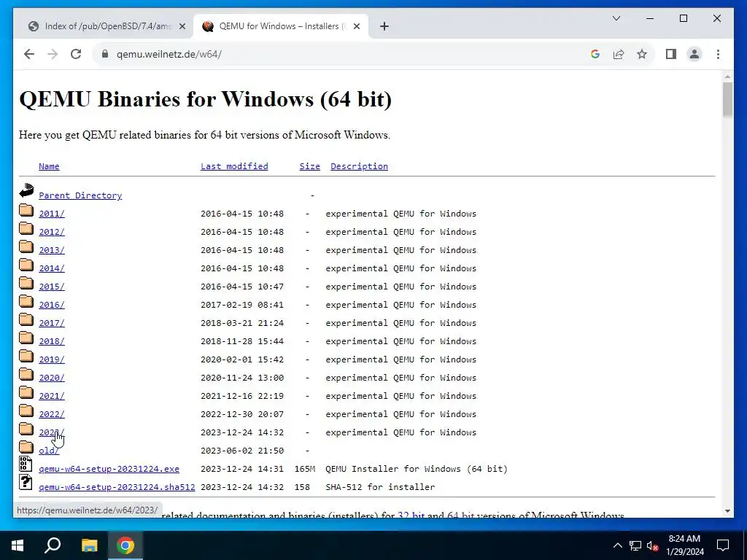The height and width of the screenshot is (560, 747).
Task: Open a new browser tab
Action: pos(384,27)
